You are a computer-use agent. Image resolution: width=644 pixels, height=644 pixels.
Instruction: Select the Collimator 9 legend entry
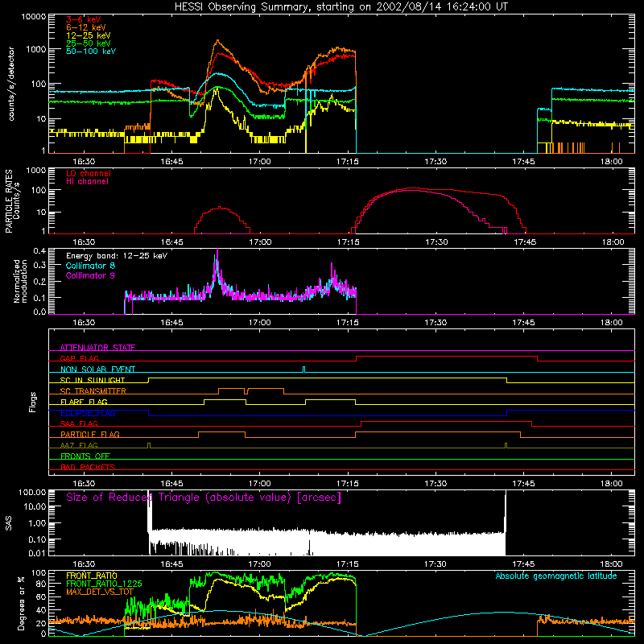[x=90, y=275]
